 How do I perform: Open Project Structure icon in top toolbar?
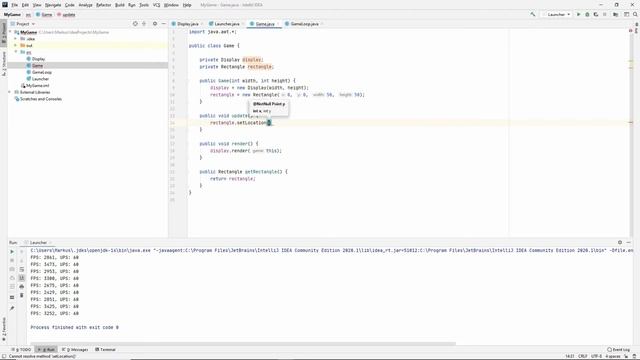click(616, 14)
